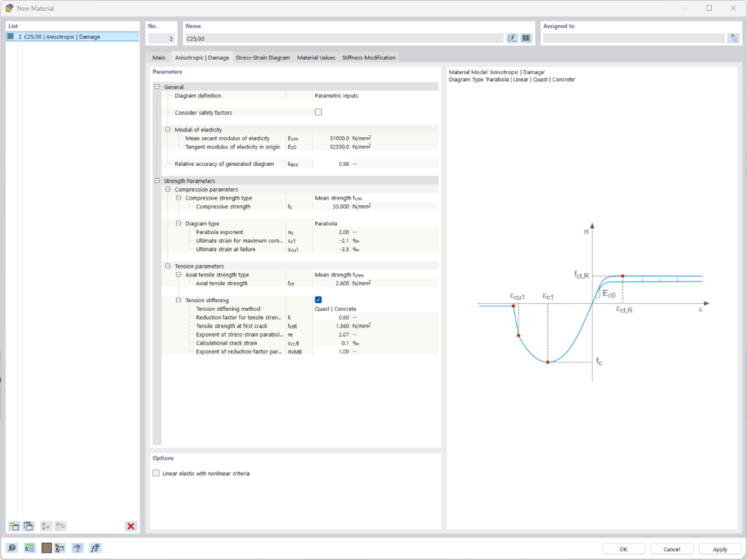747x560 pixels.
Task: Click the brown material color swatch
Action: [x=46, y=548]
